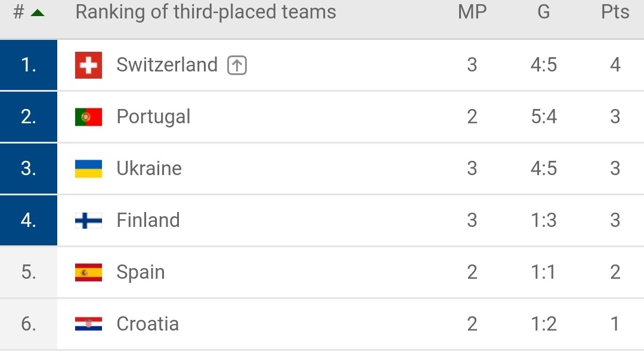Click the blue rank 1 position badge

pos(29,65)
